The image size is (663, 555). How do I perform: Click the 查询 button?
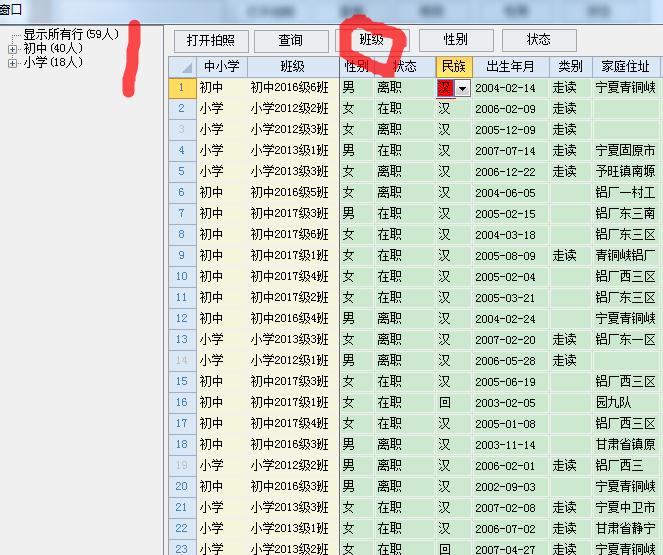(291, 40)
